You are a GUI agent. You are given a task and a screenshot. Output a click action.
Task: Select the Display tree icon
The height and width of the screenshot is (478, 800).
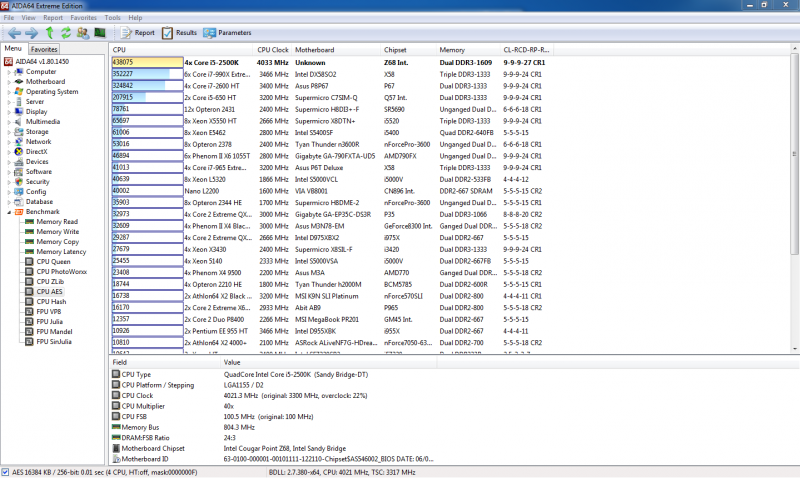(x=19, y=111)
